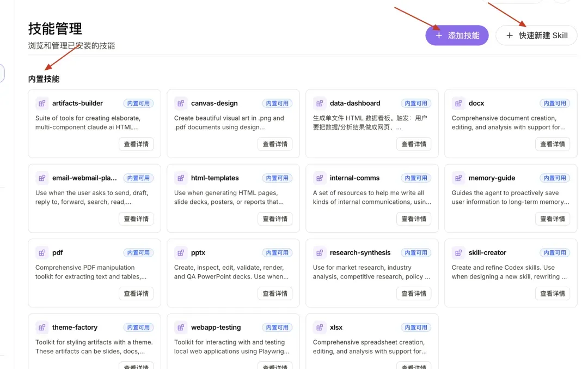This screenshot has height=369, width=588.
Task: Click description 'Comprehensive spreadsheet creation'
Action: pyautogui.click(x=370, y=347)
